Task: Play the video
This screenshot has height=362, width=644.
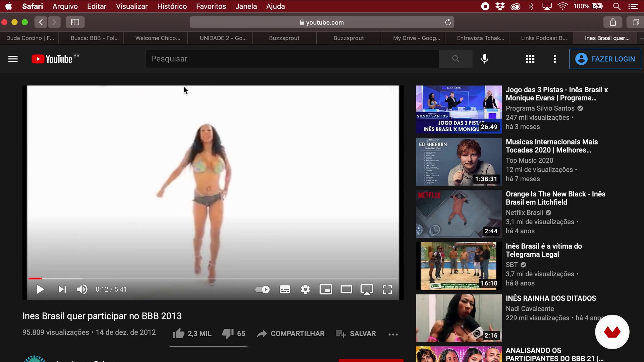Action: (x=40, y=289)
